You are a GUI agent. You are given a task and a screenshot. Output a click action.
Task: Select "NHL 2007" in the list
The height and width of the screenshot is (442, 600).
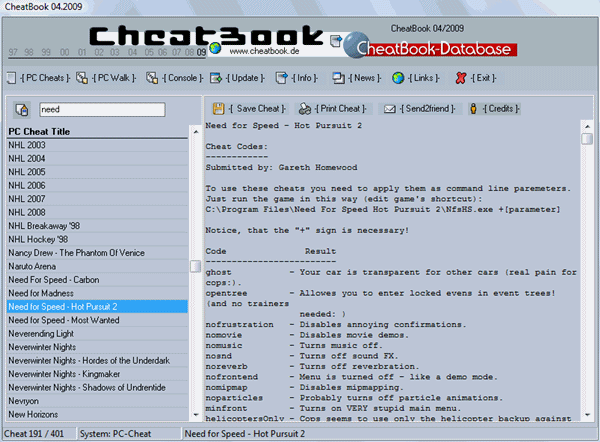click(x=98, y=199)
